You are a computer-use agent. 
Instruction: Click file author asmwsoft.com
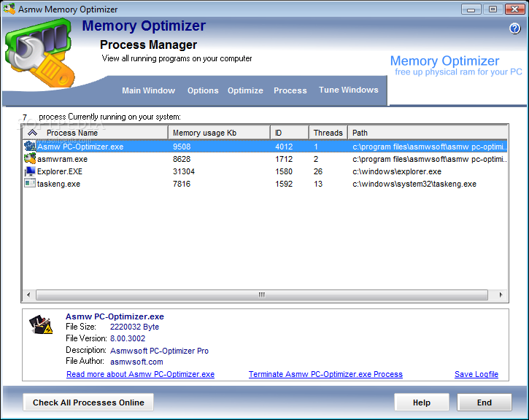click(x=136, y=362)
